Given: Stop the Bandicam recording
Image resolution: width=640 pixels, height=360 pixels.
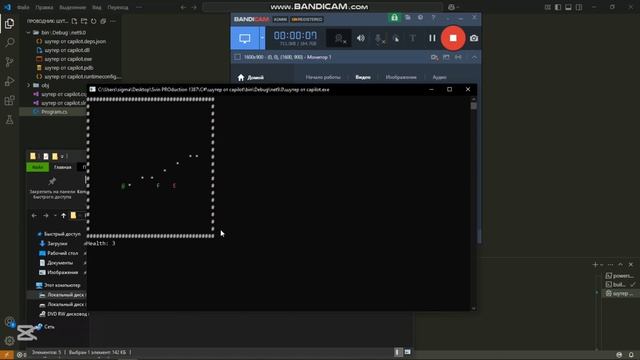Looking at the screenshot, I should [453, 38].
